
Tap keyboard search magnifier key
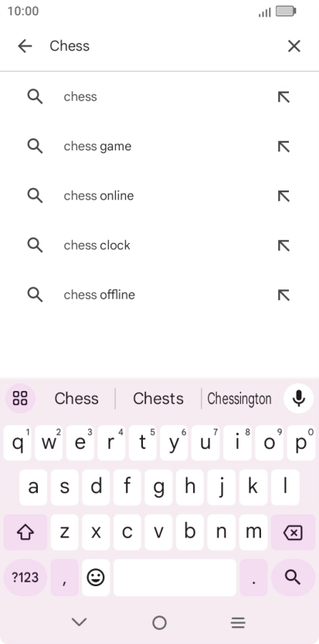pos(293,578)
